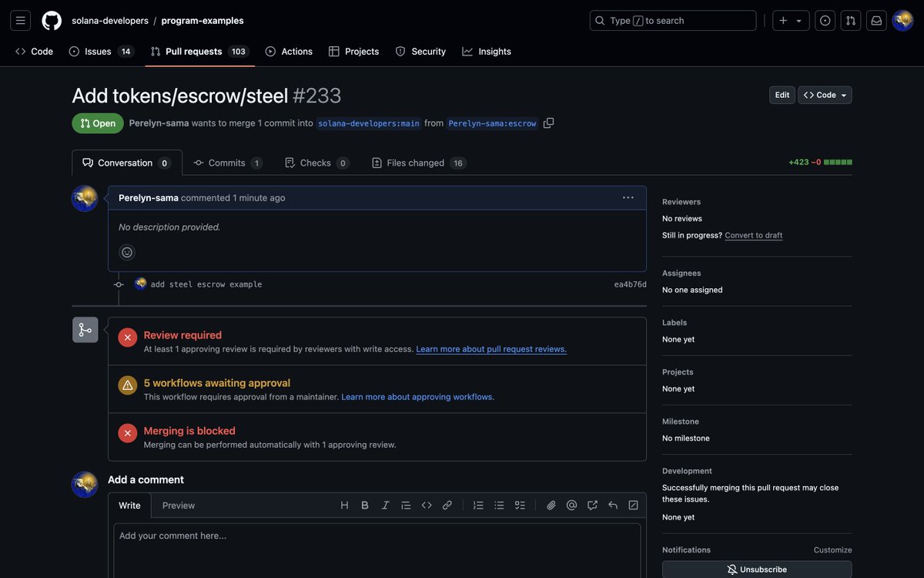Open Learn more about pull request reviews
This screenshot has height=578, width=924.
[491, 349]
